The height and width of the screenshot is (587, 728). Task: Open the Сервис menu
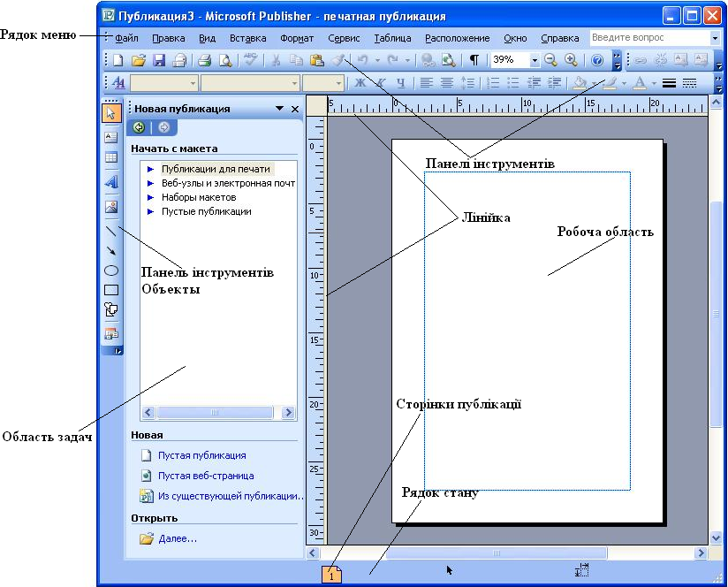(344, 38)
